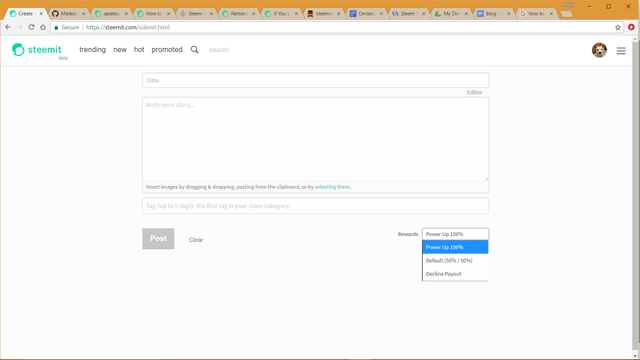Select 'Default (50% / 50%)' option

pyautogui.click(x=455, y=260)
